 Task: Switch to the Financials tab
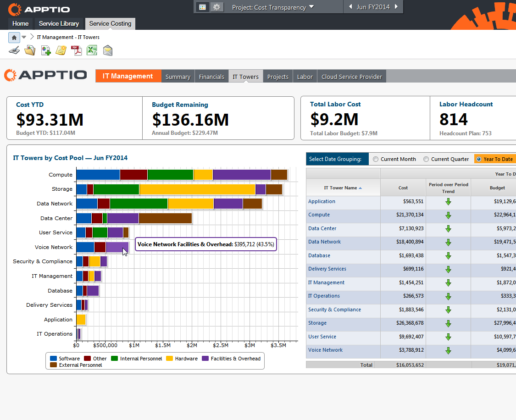click(x=211, y=77)
